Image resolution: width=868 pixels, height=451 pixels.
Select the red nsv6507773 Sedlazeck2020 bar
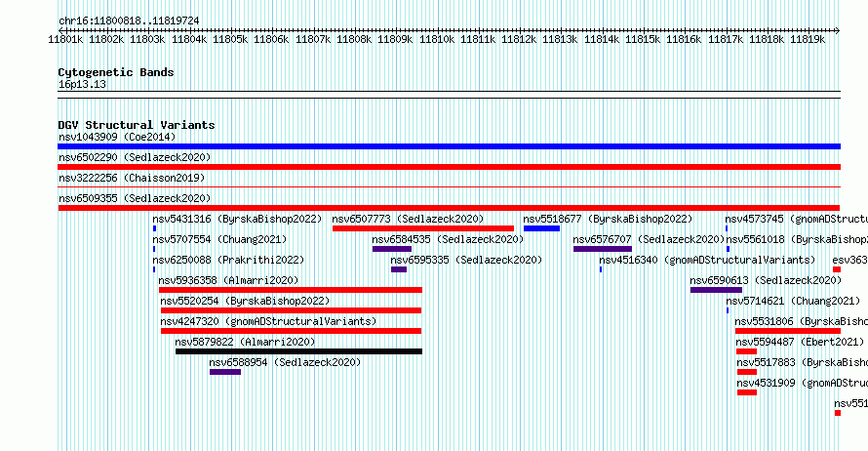[x=423, y=228]
